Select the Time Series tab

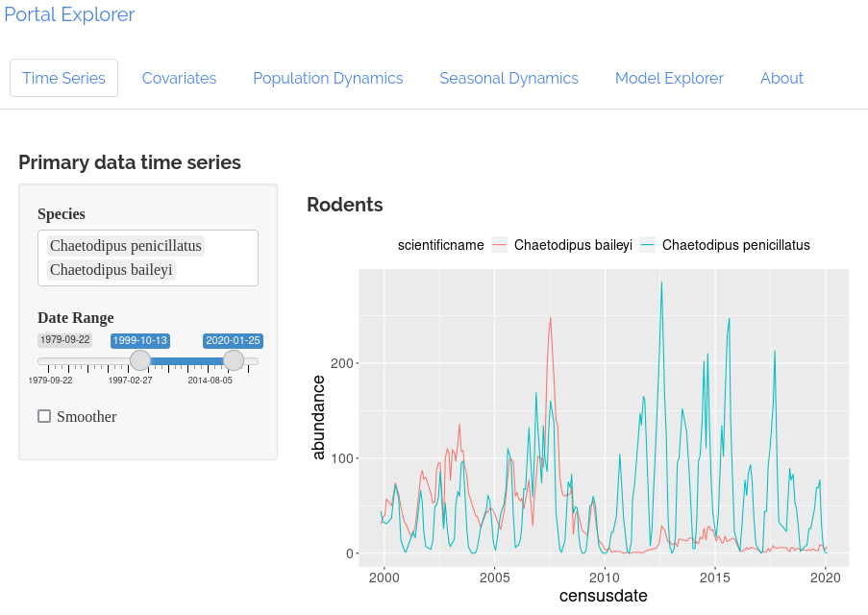click(x=63, y=78)
